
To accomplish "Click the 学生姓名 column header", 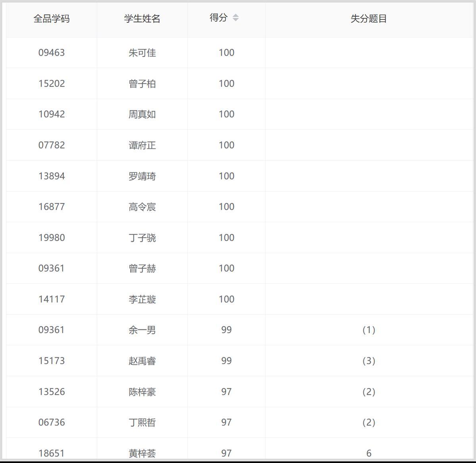I will (142, 19).
